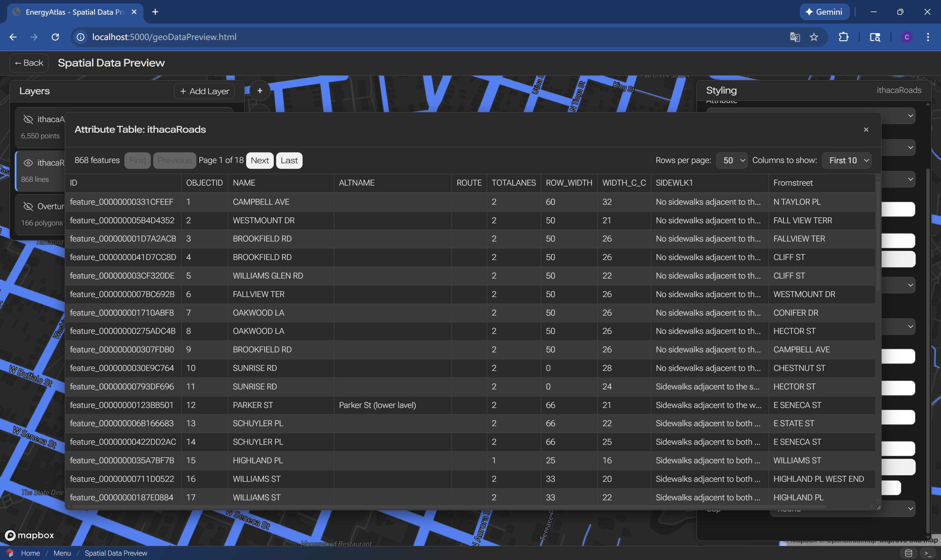Screen dimensions: 941x560
Task: Show the hidden ithacaA layer
Action: 28,119
